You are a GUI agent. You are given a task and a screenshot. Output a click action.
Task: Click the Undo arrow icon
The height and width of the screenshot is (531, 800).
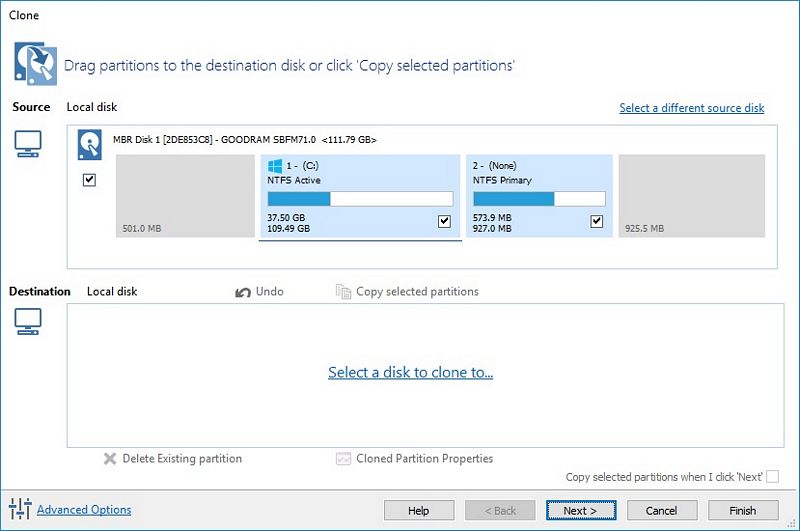point(243,292)
